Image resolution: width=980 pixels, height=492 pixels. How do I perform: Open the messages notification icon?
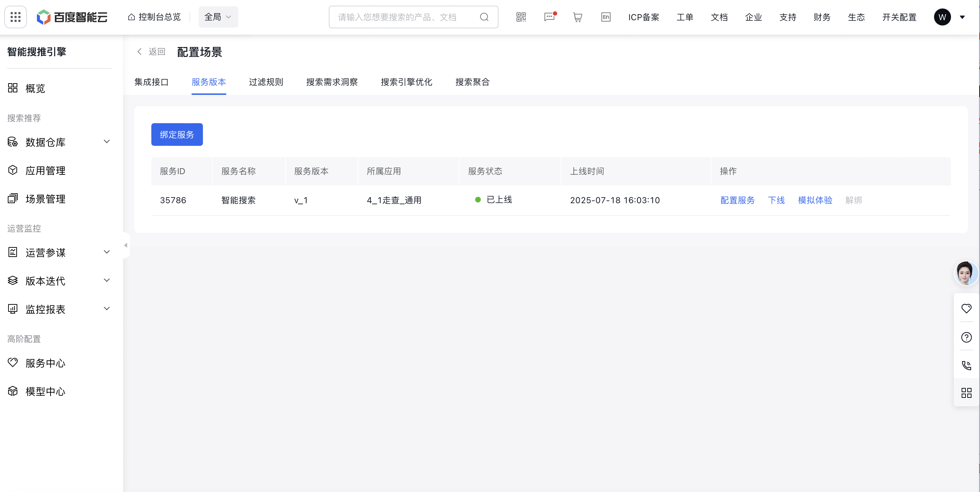point(549,17)
